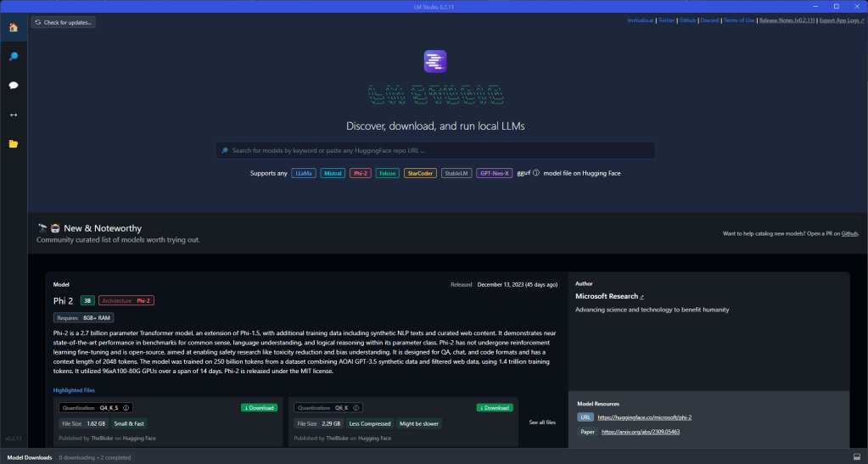Open the model Search sidebar icon
The image size is (868, 464).
[x=13, y=57]
